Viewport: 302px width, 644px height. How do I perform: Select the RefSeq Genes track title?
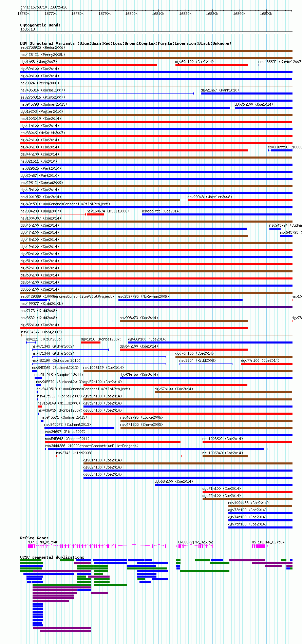[34, 538]
